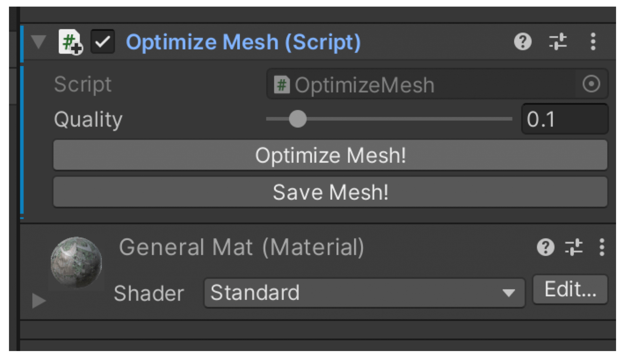Open help for General Mat material
The height and width of the screenshot is (364, 629).
[545, 247]
